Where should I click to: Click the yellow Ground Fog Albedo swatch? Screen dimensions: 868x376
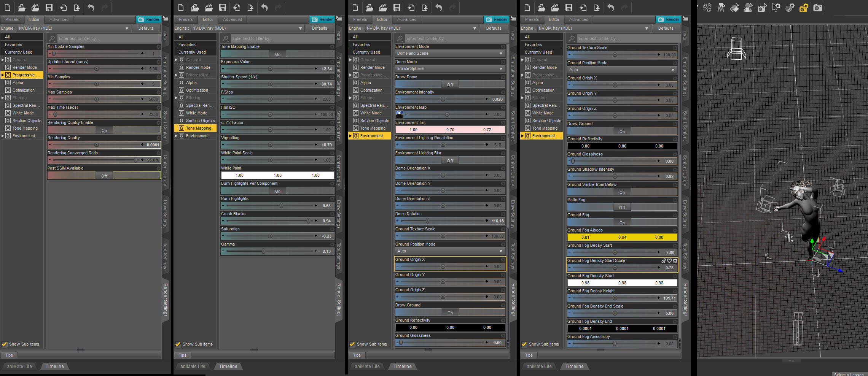click(x=622, y=237)
